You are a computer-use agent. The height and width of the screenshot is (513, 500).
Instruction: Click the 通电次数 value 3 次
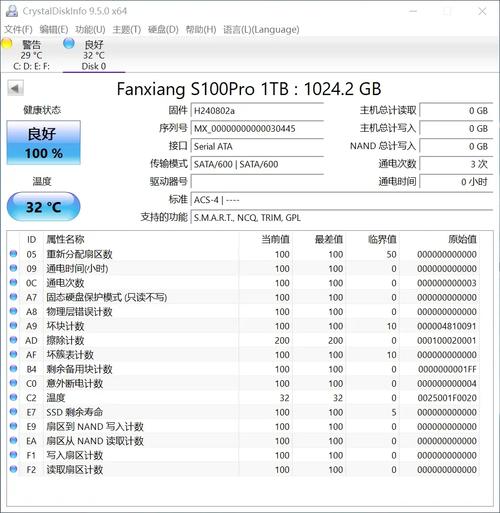coord(456,164)
